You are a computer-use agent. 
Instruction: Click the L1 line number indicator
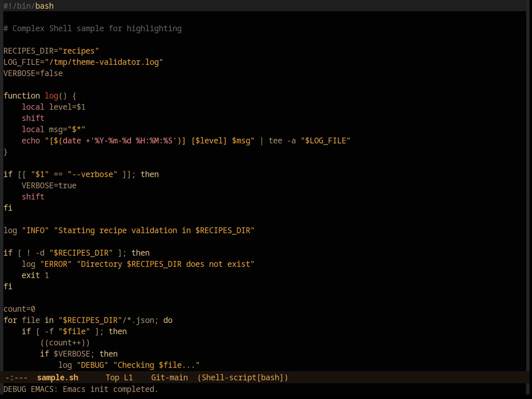point(128,377)
